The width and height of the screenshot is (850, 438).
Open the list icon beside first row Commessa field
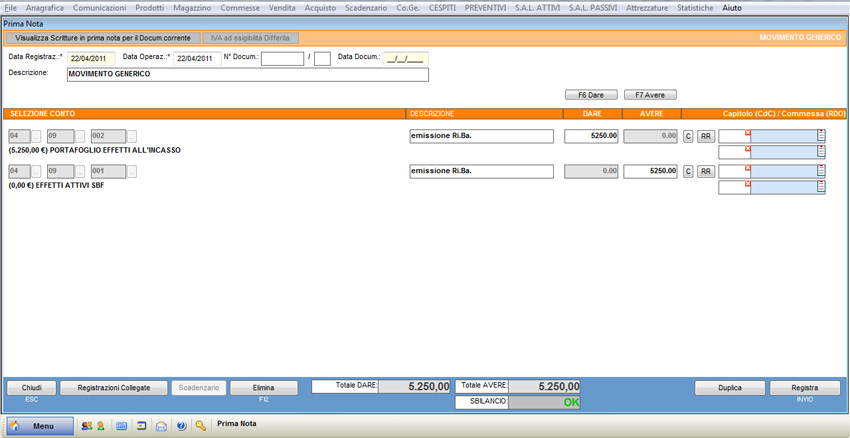(x=821, y=136)
